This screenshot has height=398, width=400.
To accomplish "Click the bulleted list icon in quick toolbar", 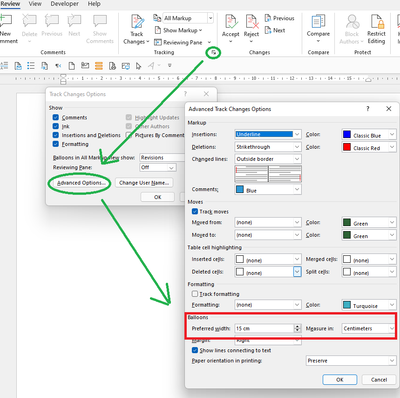I will coord(31,66).
